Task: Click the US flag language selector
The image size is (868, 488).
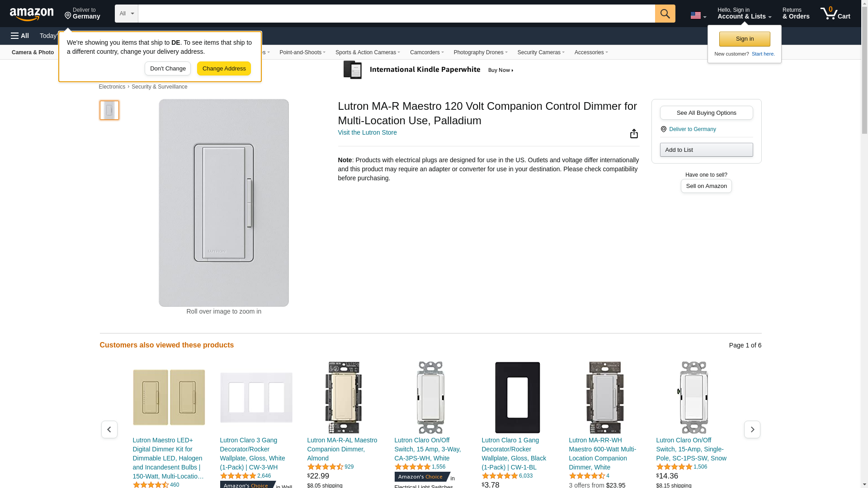Action: click(x=698, y=15)
